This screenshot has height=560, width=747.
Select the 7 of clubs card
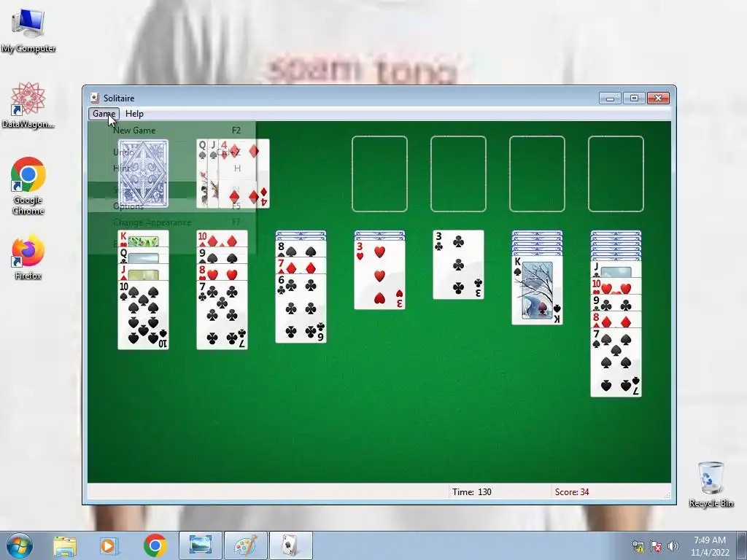pyautogui.click(x=222, y=315)
